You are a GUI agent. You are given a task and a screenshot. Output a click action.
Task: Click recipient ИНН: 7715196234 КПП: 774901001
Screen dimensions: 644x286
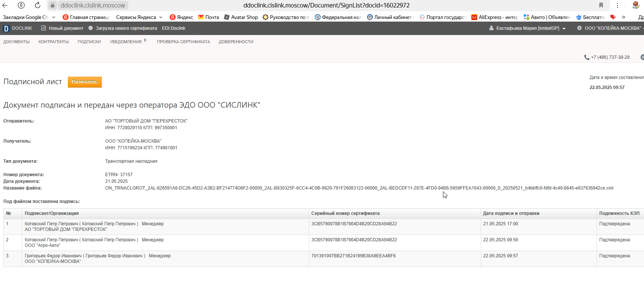click(141, 148)
